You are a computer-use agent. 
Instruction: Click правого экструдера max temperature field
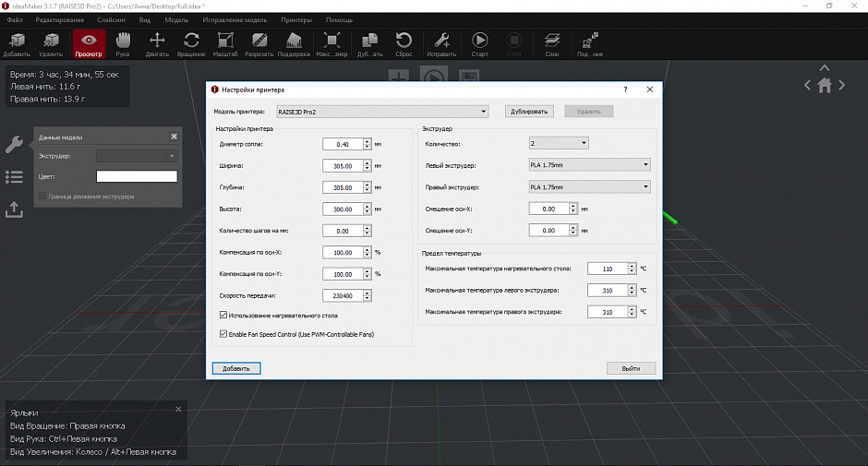(608, 312)
